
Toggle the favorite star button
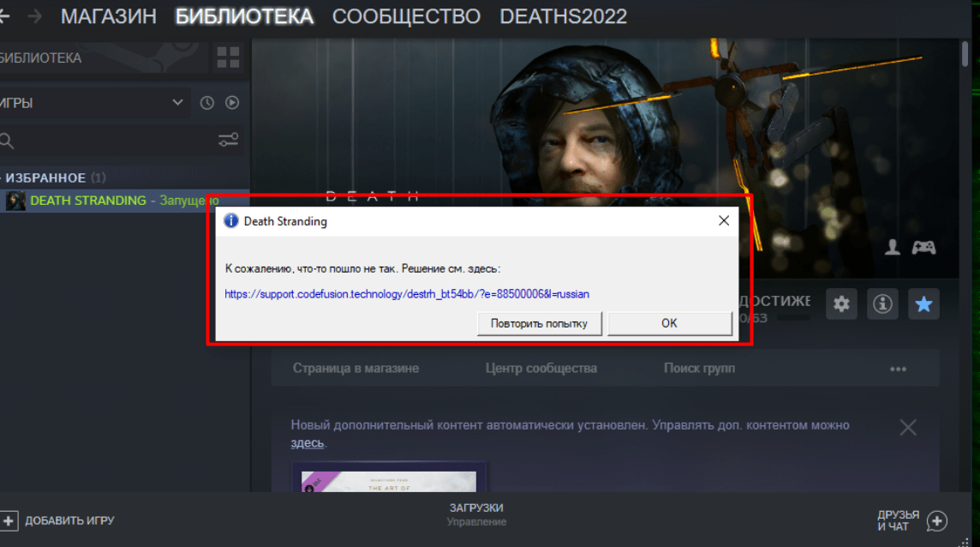pos(923,304)
